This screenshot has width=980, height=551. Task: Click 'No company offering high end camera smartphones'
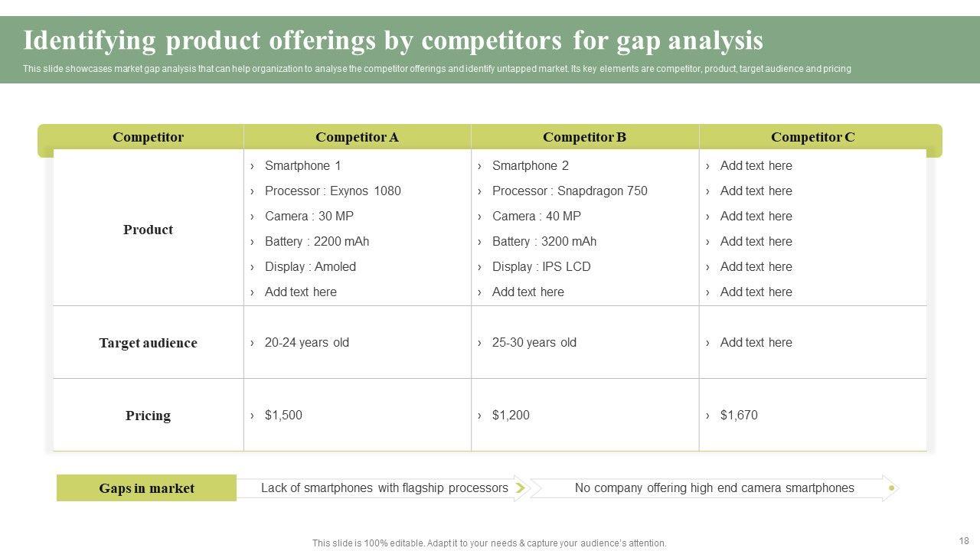click(714, 487)
